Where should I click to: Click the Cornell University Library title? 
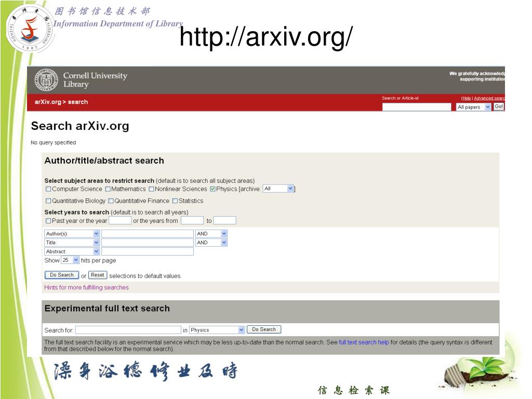tap(95, 79)
